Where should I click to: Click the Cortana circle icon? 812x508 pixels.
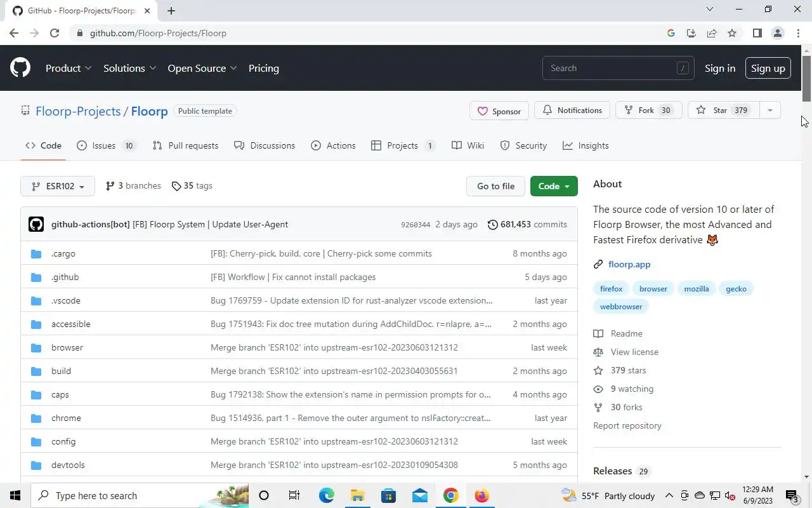click(264, 495)
